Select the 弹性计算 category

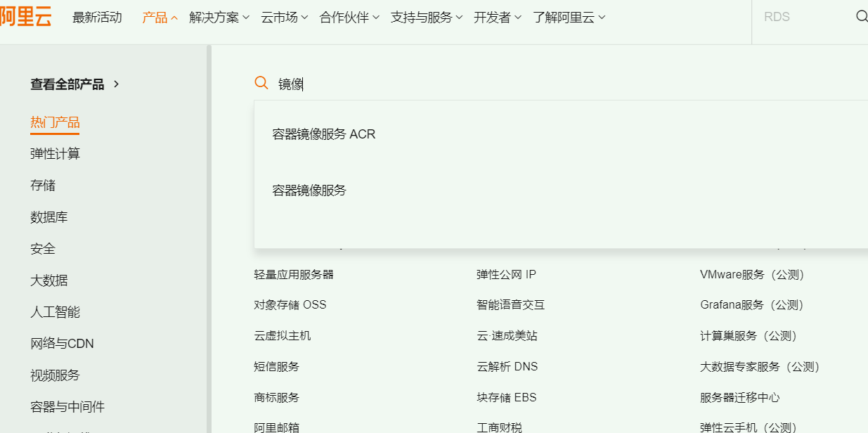tap(55, 154)
